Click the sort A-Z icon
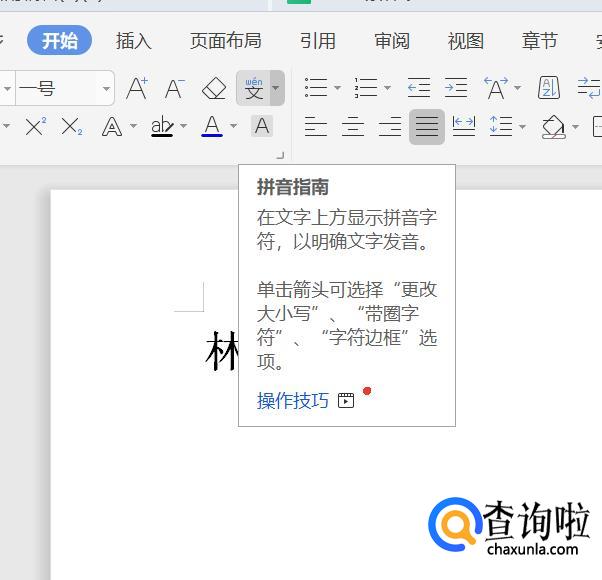This screenshot has height=580, width=602. [549, 88]
